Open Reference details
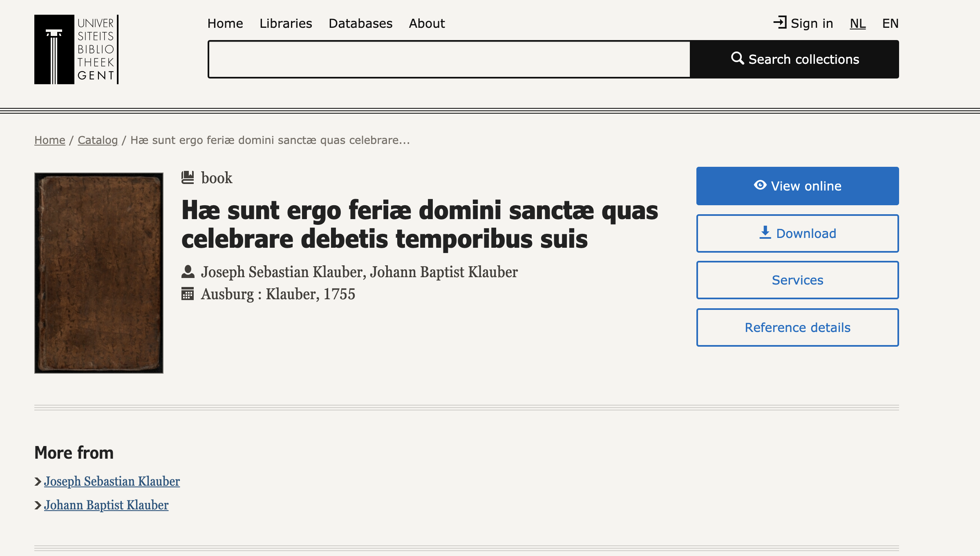The width and height of the screenshot is (980, 556). [x=797, y=327]
